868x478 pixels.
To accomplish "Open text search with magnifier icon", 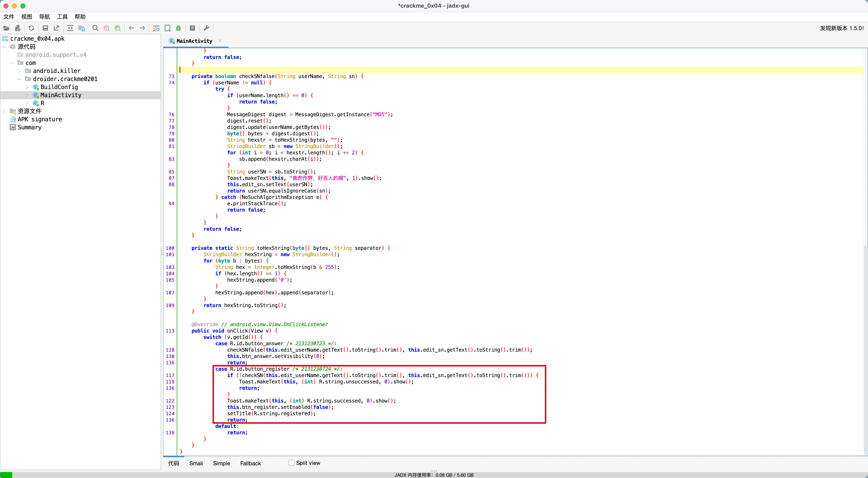I will [95, 28].
